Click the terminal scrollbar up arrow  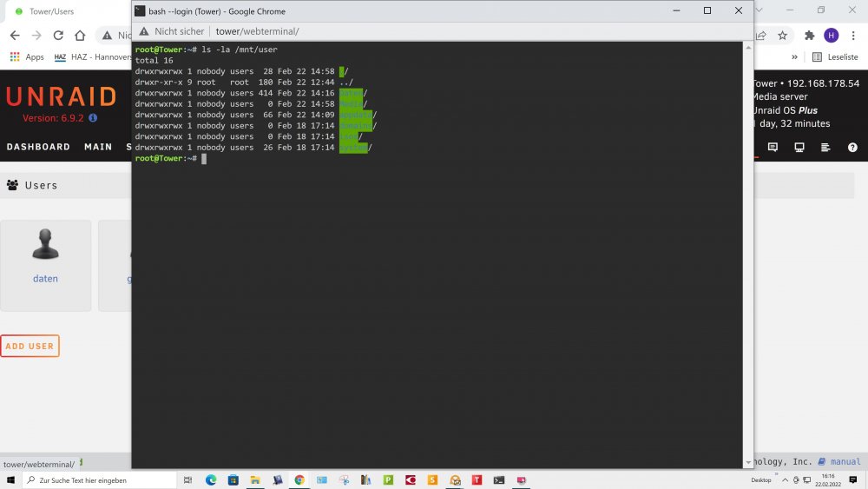coord(748,48)
